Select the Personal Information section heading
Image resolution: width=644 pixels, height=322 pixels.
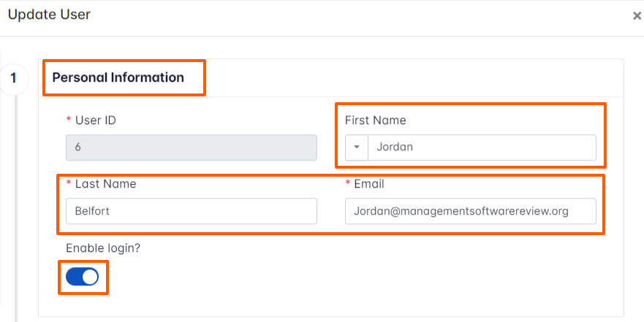[x=118, y=77]
